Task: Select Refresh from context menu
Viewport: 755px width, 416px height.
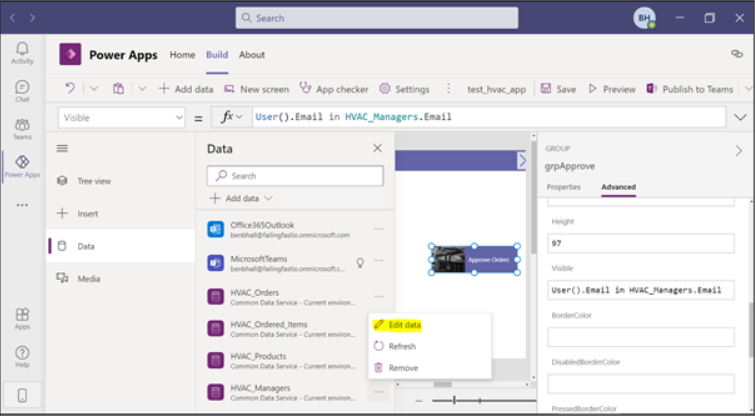Action: click(395, 346)
